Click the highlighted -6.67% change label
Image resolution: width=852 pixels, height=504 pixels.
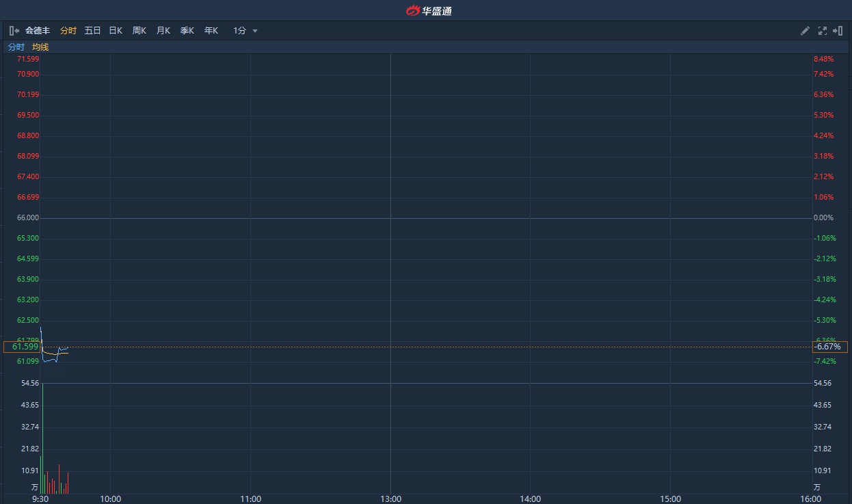(829, 347)
